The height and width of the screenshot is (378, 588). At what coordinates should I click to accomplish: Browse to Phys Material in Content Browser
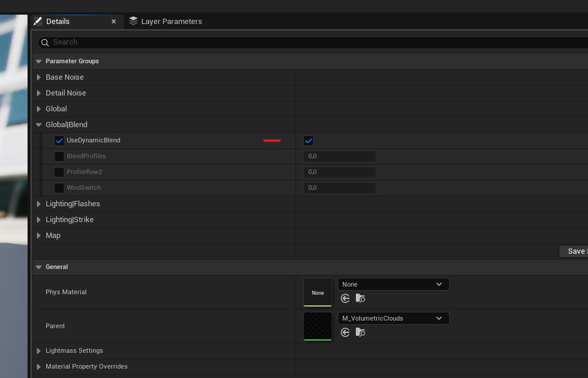coord(361,298)
